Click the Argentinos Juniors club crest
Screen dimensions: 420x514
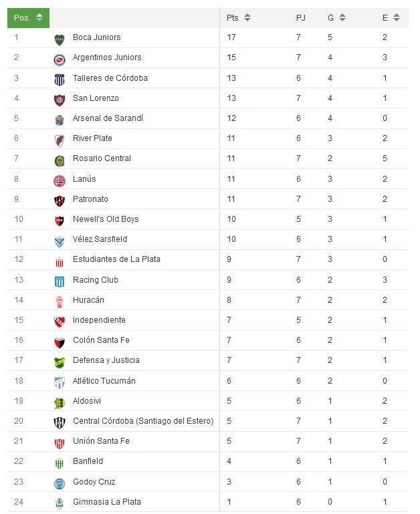point(60,60)
